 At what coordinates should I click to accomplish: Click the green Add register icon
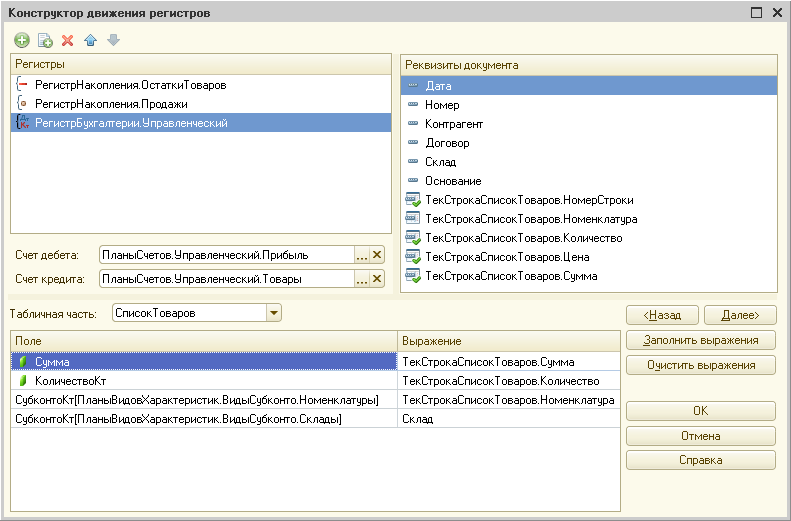click(21, 40)
